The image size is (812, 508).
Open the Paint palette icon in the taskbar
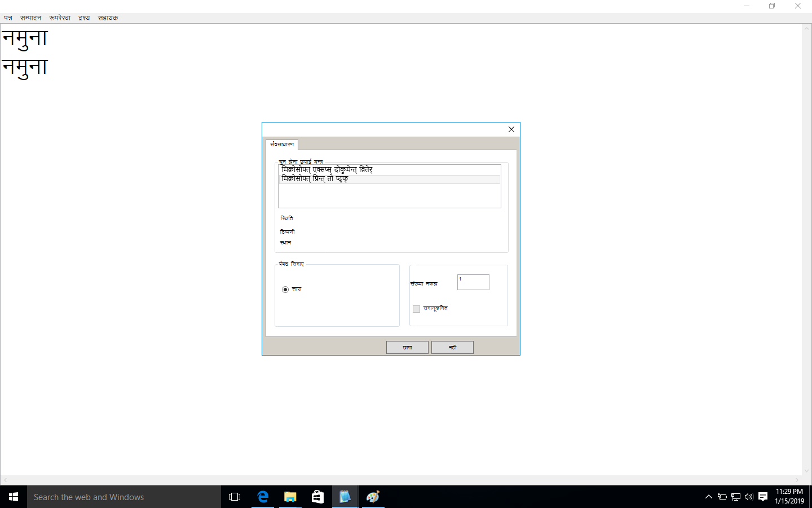click(373, 497)
